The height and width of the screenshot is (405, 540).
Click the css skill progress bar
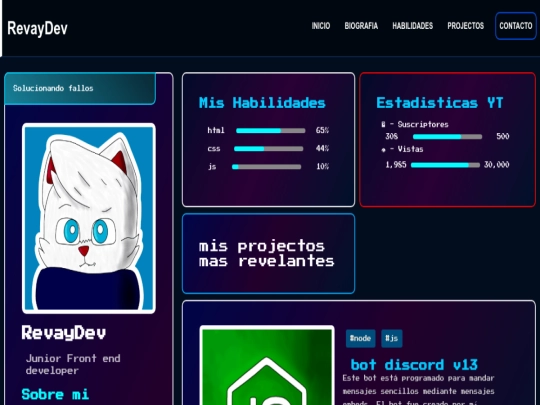click(269, 149)
